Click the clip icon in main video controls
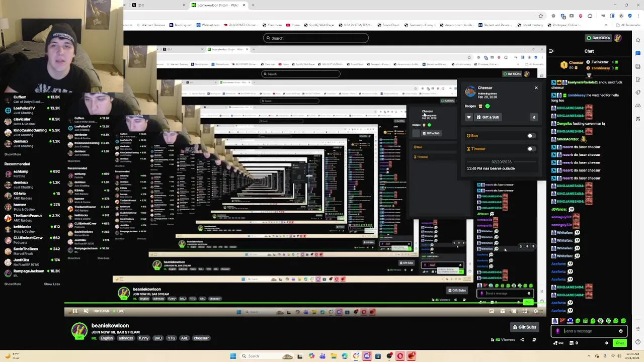The width and height of the screenshot is (644, 362). tap(502, 311)
